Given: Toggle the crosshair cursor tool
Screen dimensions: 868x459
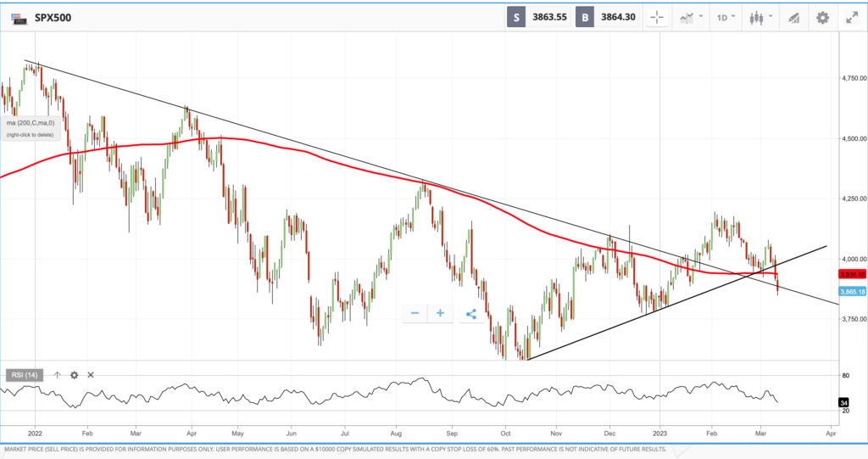Looking at the screenshot, I should pos(656,17).
